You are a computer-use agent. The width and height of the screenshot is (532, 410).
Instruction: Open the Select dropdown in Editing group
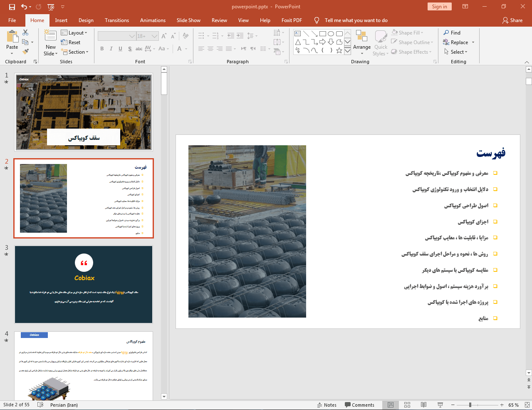coord(456,52)
